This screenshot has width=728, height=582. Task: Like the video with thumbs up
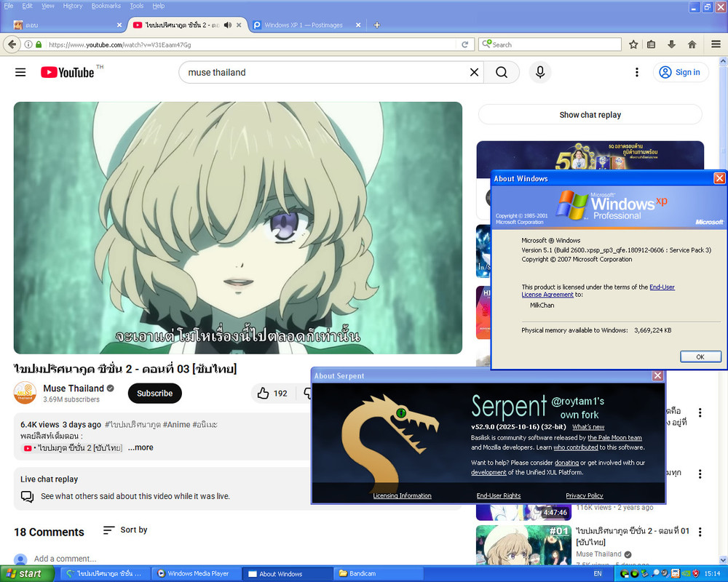(272, 394)
